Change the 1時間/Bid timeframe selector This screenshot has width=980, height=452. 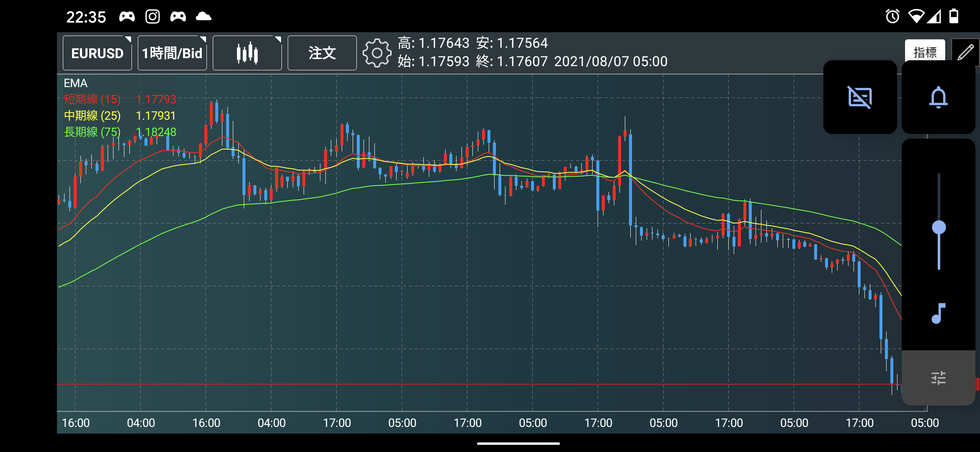click(172, 53)
